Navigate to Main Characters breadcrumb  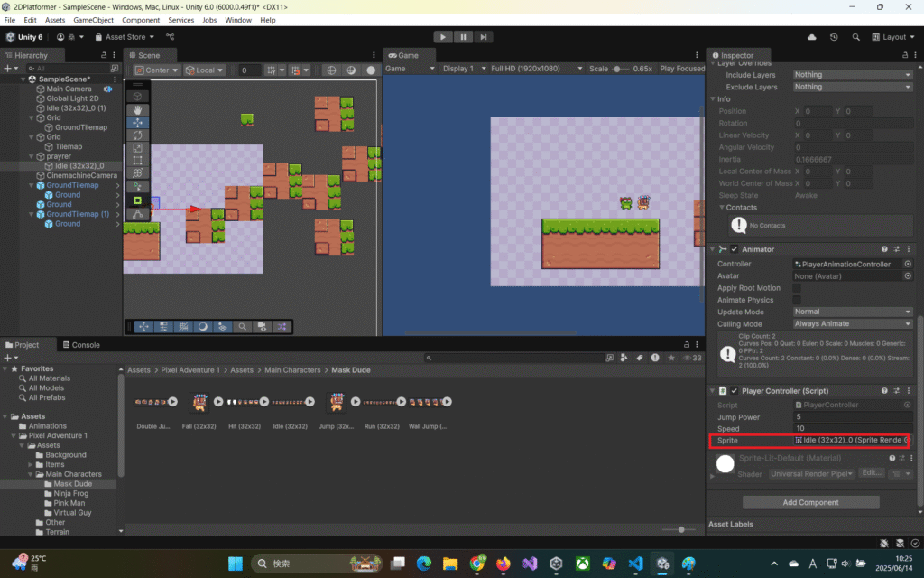click(x=292, y=369)
